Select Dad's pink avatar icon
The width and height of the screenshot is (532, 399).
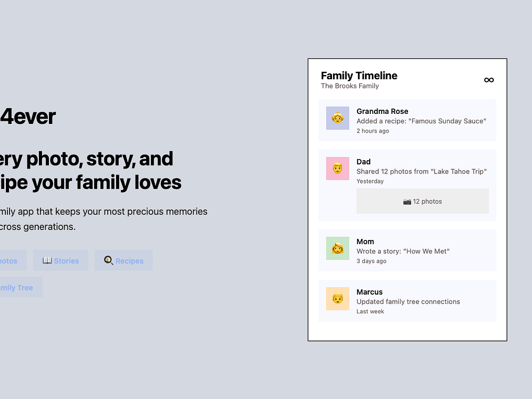pyautogui.click(x=338, y=168)
